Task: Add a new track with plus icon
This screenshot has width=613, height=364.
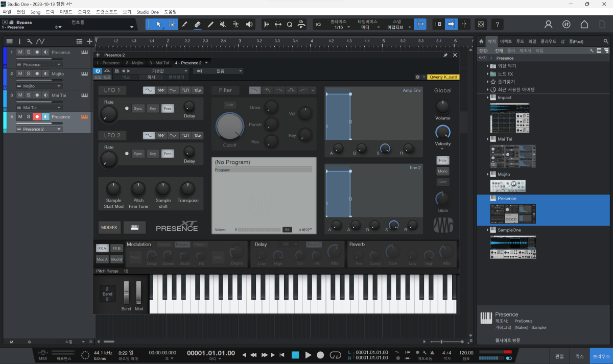Action: (x=89, y=41)
